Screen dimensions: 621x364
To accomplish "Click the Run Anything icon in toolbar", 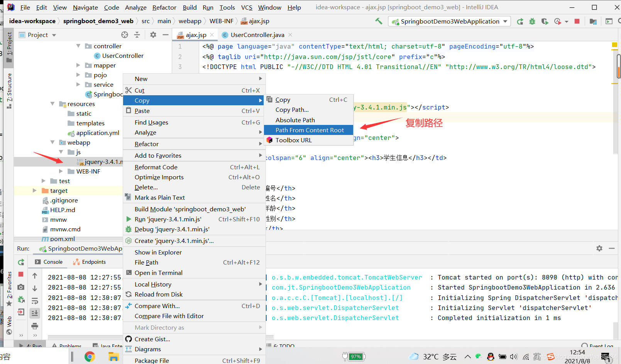I will 609,22.
